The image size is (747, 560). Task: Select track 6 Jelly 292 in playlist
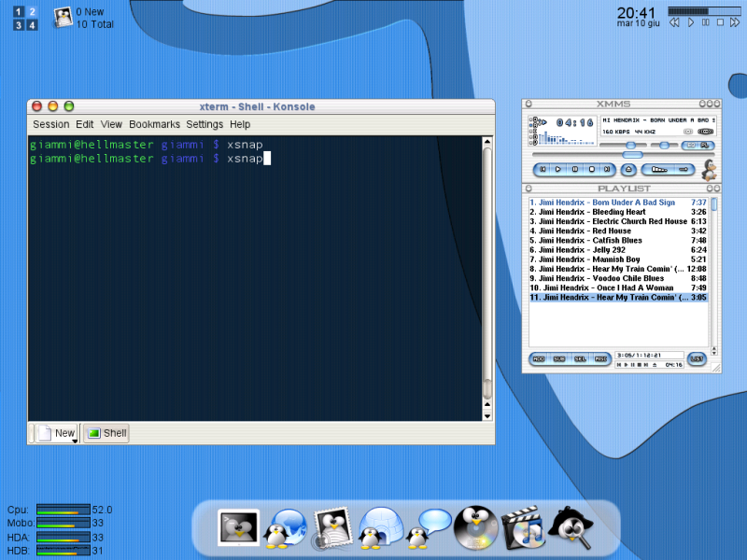point(618,250)
